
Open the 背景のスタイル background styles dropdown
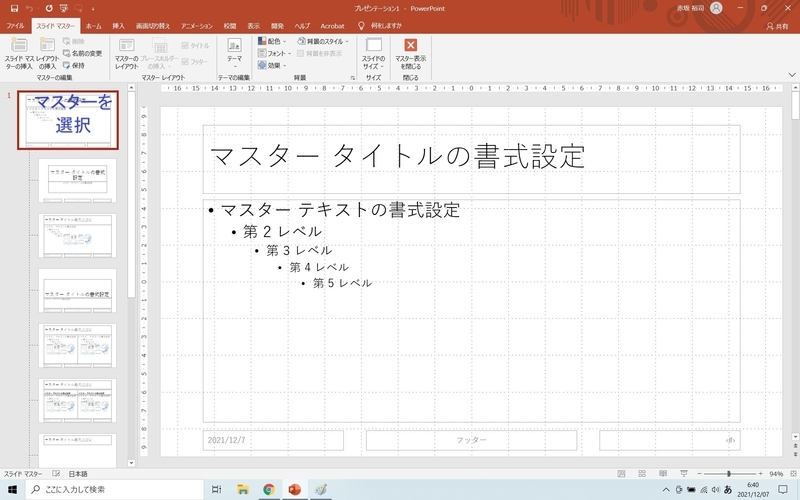pyautogui.click(x=323, y=41)
